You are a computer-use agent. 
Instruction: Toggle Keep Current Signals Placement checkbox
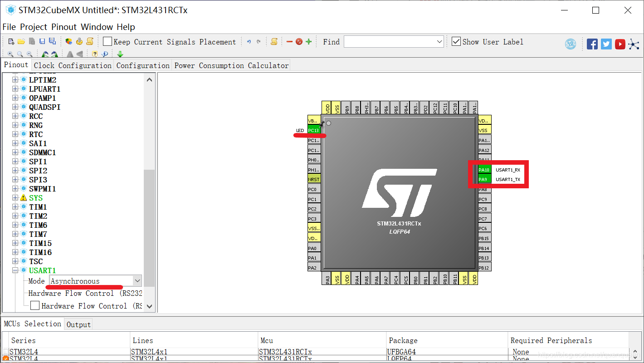107,42
